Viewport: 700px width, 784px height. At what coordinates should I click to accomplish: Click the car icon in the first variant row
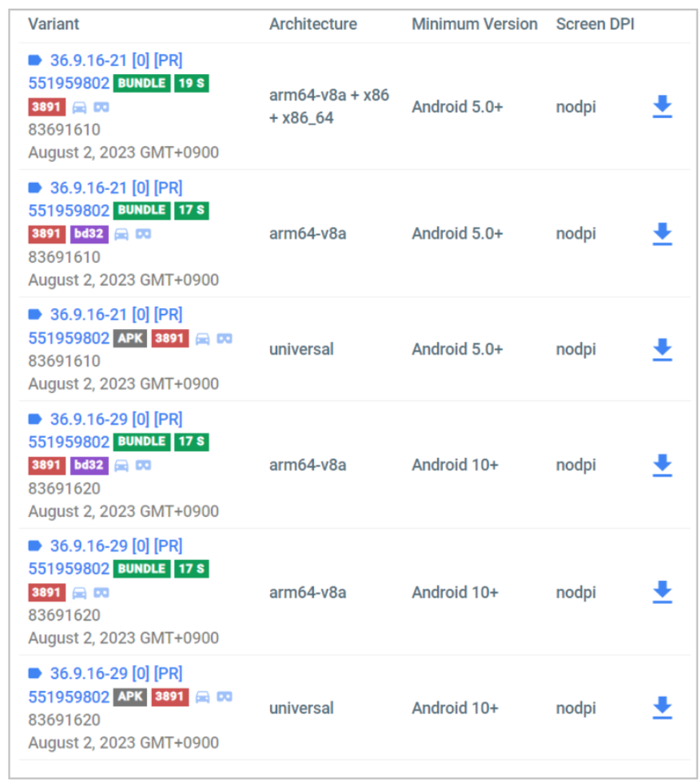[x=79, y=107]
